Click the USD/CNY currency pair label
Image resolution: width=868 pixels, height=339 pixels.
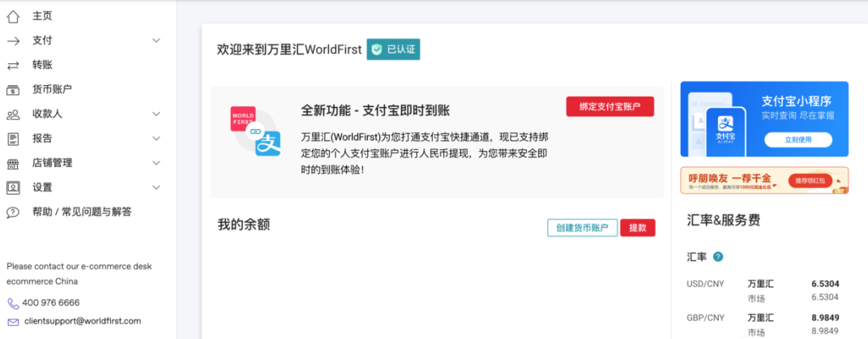click(x=705, y=284)
